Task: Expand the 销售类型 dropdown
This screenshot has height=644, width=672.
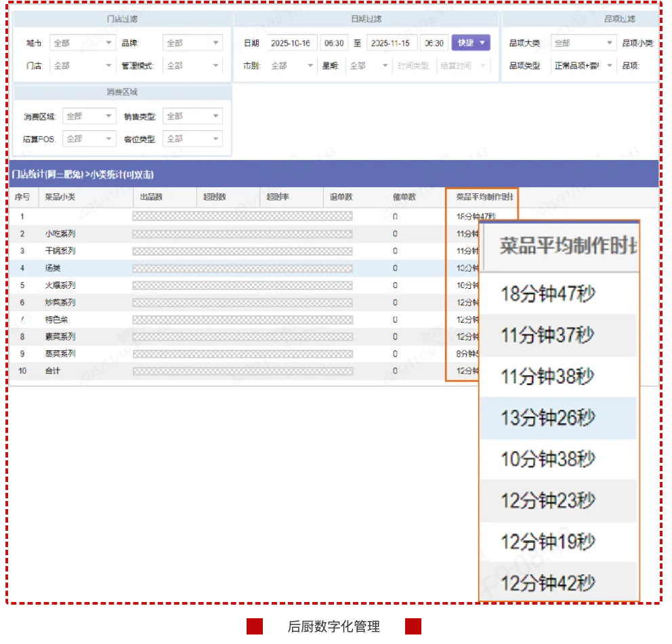Action: [192, 117]
